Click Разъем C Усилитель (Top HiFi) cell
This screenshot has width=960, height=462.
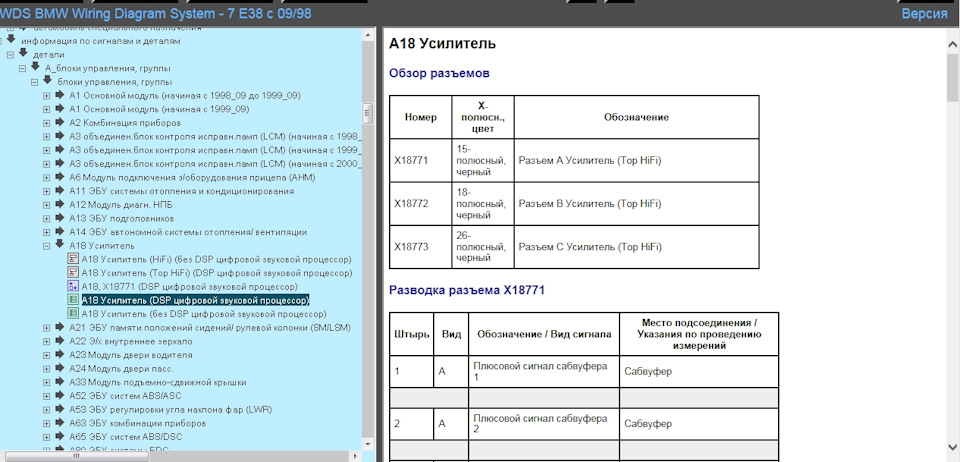click(637, 247)
